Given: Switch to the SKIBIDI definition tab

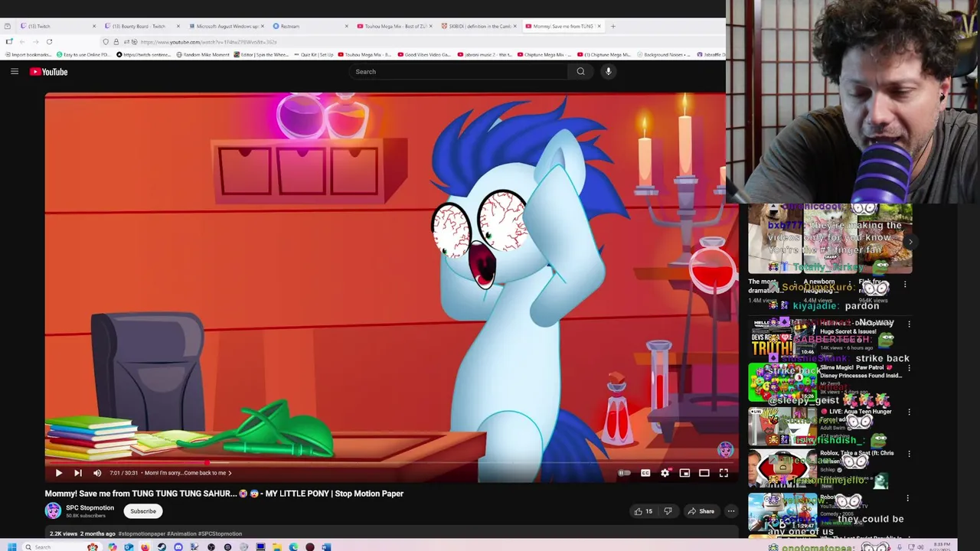Looking at the screenshot, I should 478,26.
